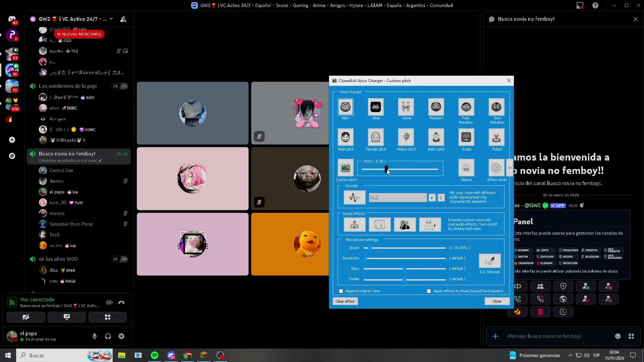Screen dimensions: 644x362
Task: Choose the Clone voice effect
Action: pyautogui.click(x=406, y=107)
